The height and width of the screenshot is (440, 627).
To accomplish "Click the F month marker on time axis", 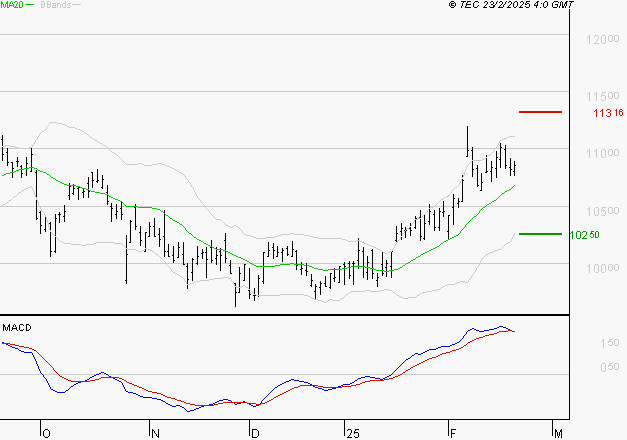I will (x=453, y=434).
